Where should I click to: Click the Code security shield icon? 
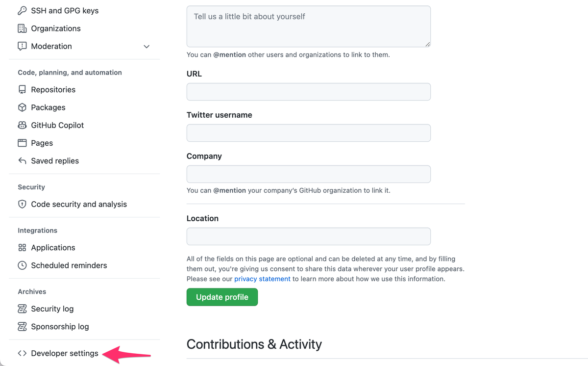click(22, 204)
